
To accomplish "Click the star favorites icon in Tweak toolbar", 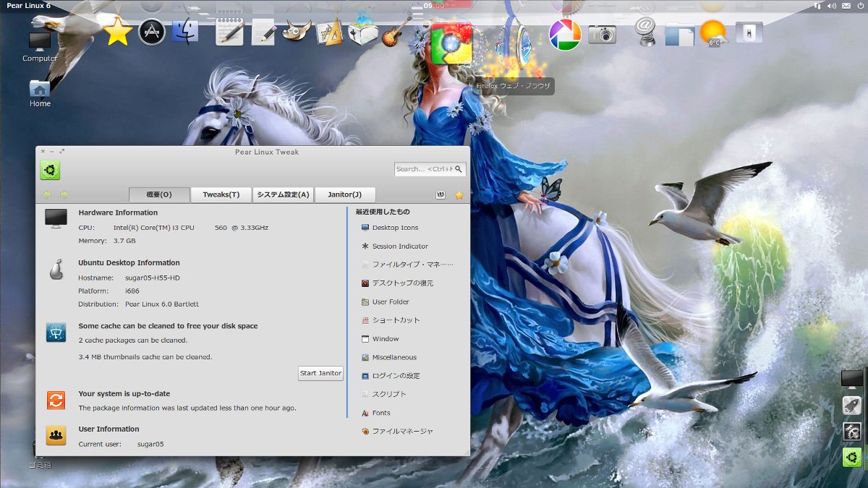I will (x=459, y=195).
